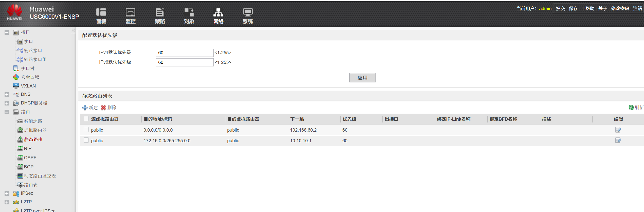Open L2TP over IPSec tree item

click(38, 210)
